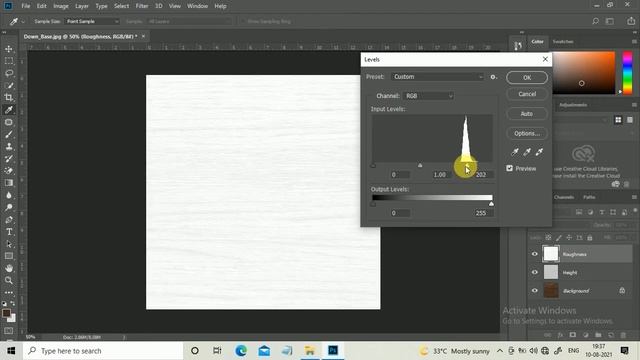Cancel the Levels dialog
The width and height of the screenshot is (640, 360).
pos(527,94)
